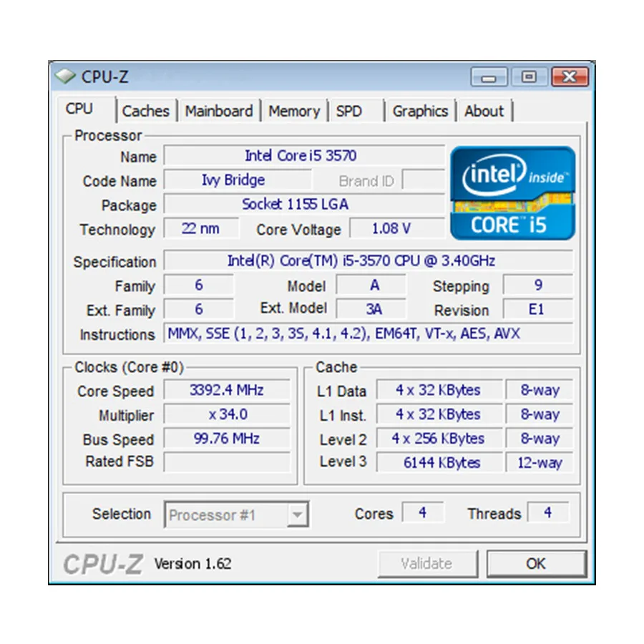Click the Socket 1155 LGA package value
The width and height of the screenshot is (644, 644).
[x=304, y=204]
